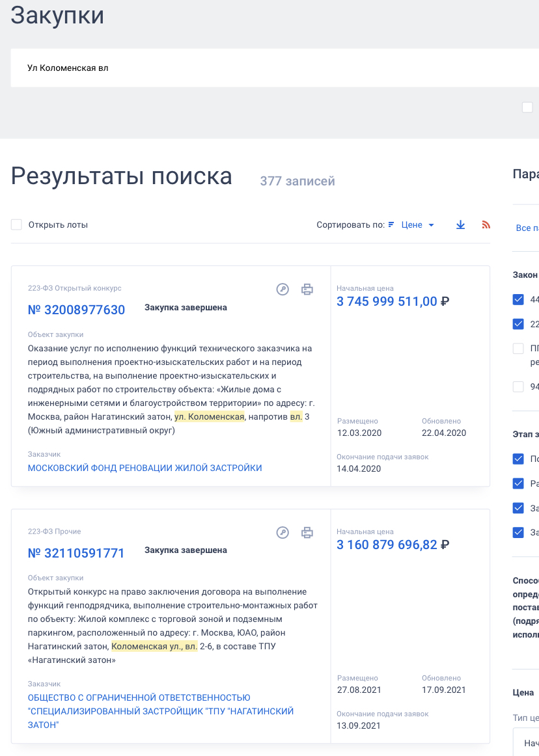Open the RSS feed icon

[486, 224]
